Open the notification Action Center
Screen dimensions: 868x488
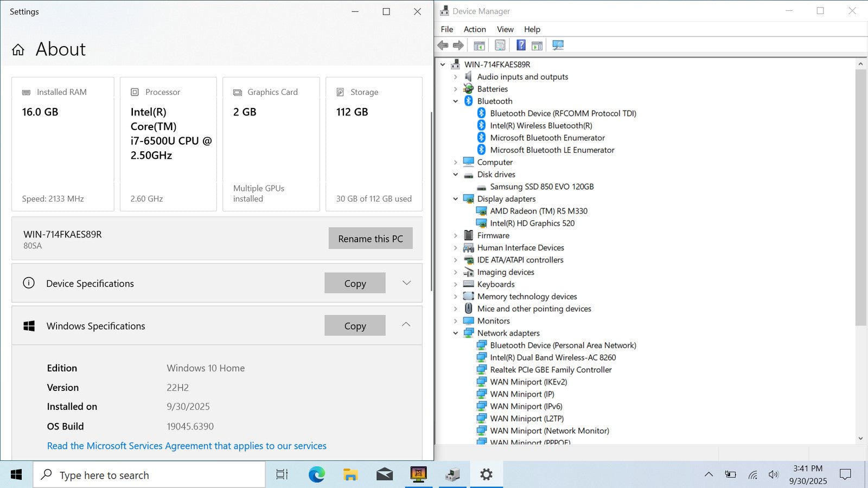(845, 475)
